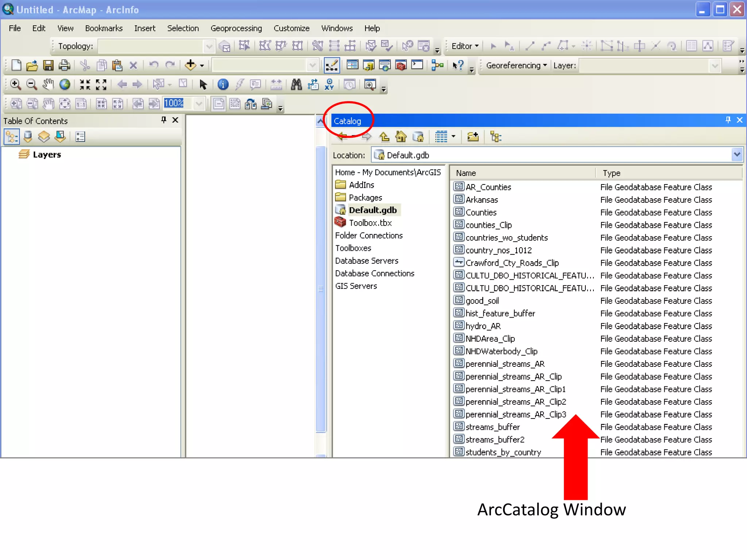747x560 pixels.
Task: Click the vertical scrollbar beside map view
Action: click(321, 289)
